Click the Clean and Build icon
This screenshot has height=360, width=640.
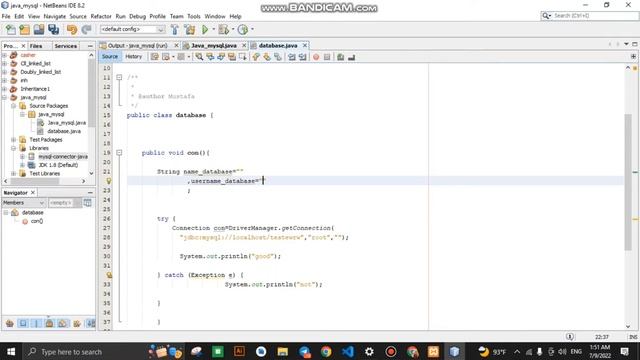(190, 29)
